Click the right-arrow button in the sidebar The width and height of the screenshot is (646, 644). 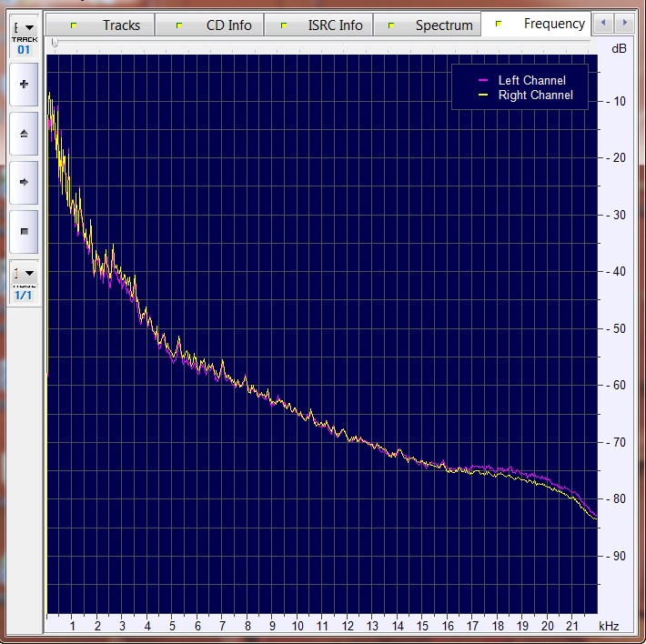tap(24, 182)
